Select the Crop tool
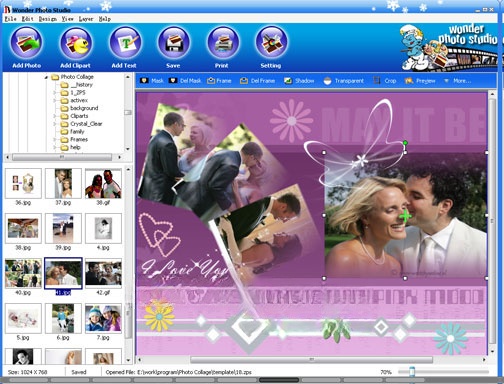The height and width of the screenshot is (384, 504). (x=385, y=81)
